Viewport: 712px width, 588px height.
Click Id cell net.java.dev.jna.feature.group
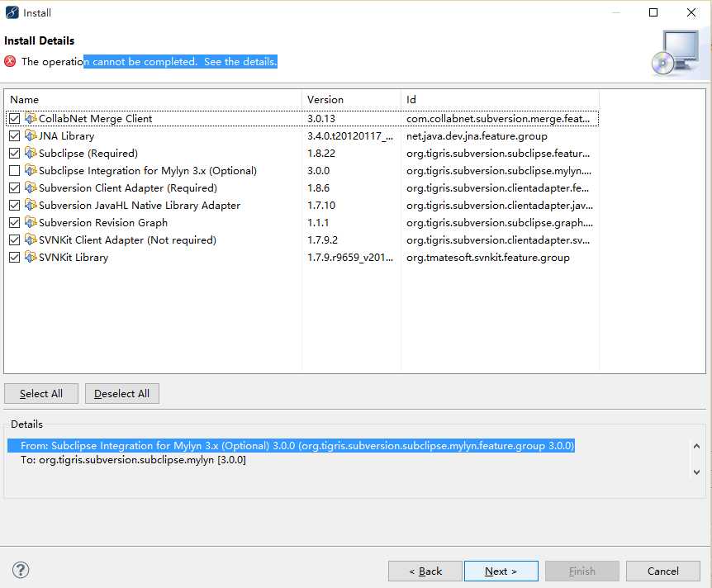click(x=477, y=136)
